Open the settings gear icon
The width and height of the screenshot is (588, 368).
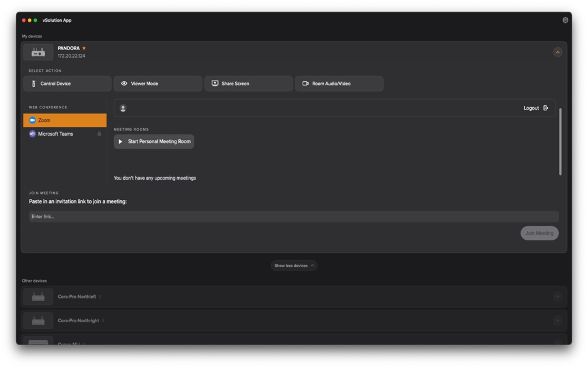coord(565,20)
